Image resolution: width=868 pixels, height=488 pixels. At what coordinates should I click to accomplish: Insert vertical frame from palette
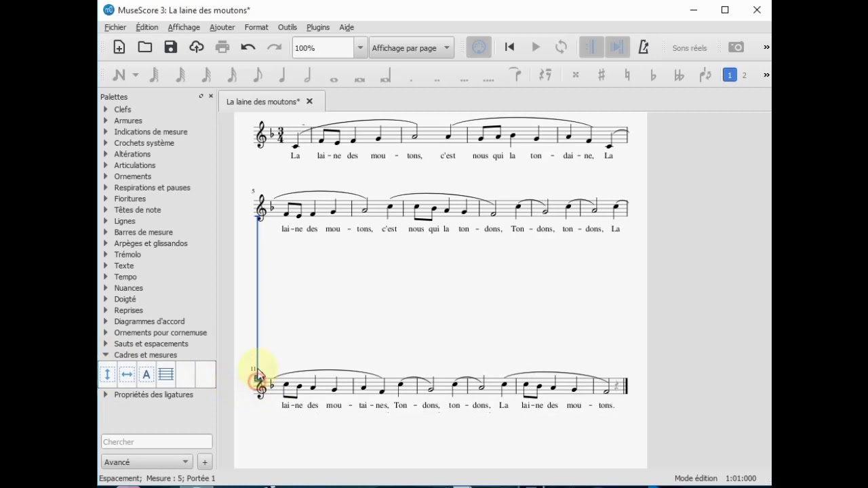107,375
